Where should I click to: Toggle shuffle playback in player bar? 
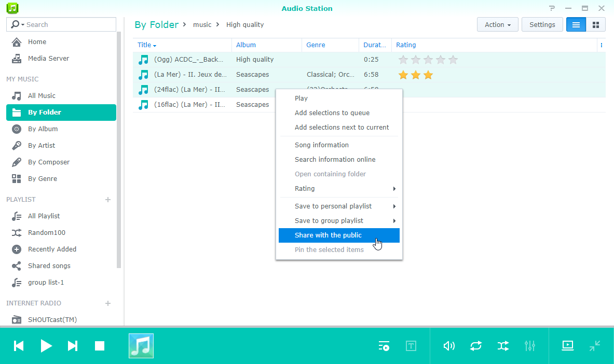coord(503,346)
